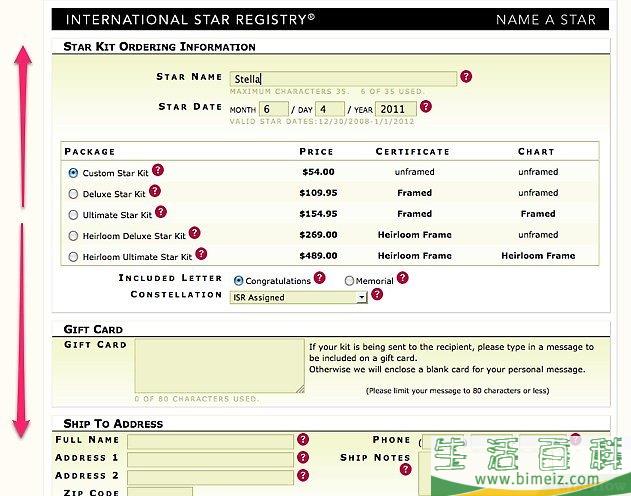The height and width of the screenshot is (496, 631).
Task: Click the Day field of Star Date
Action: point(330,109)
